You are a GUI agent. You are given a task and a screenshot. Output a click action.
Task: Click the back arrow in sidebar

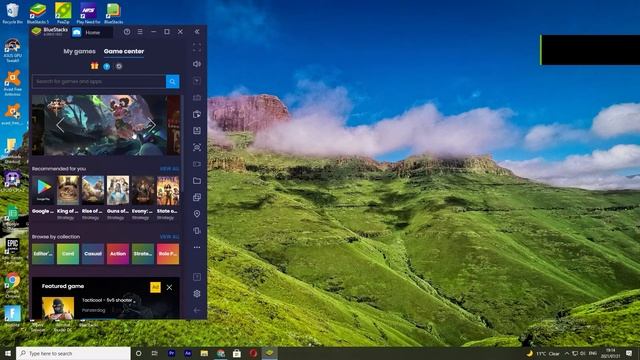(197, 310)
